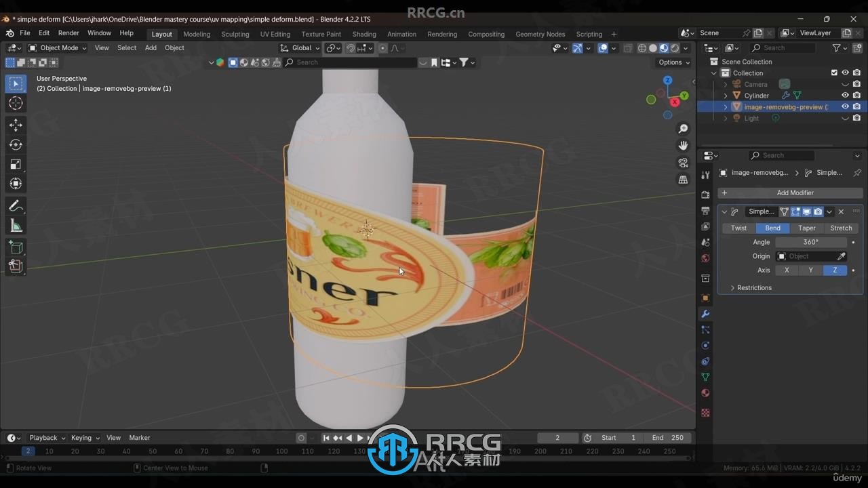The image size is (868, 488).
Task: Switch to the Geometry Nodes workspace tab
Action: tap(540, 34)
